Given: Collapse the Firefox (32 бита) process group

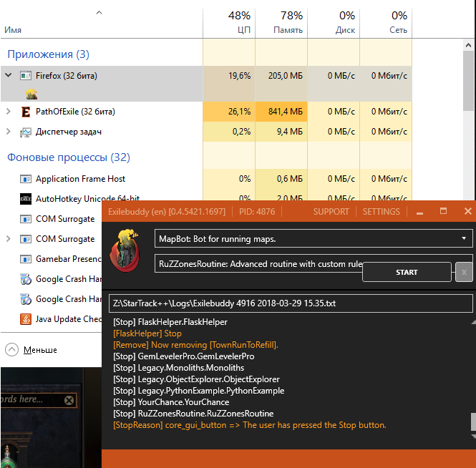Looking at the screenshot, I should pyautogui.click(x=9, y=75).
